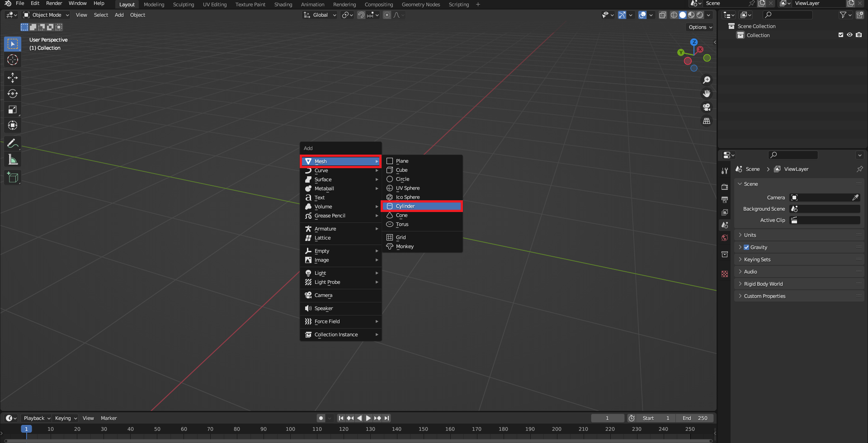
Task: Expand the Keying Sets panel
Action: point(799,259)
